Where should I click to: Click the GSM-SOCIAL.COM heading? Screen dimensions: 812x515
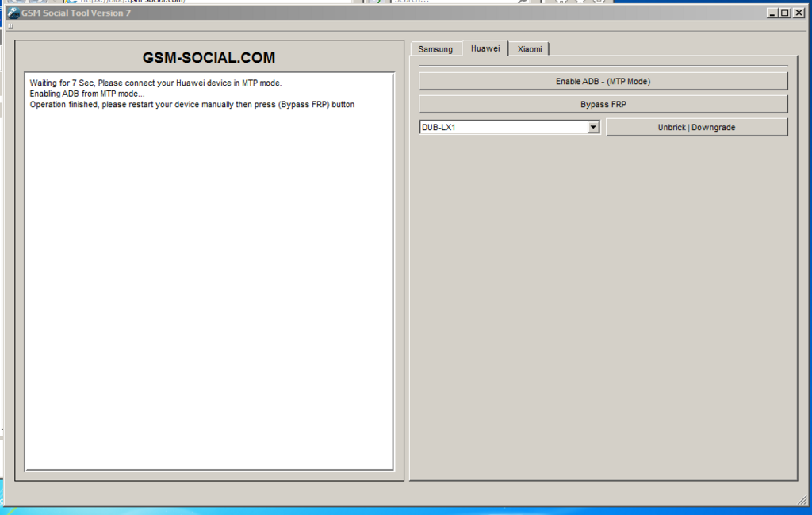tap(209, 57)
